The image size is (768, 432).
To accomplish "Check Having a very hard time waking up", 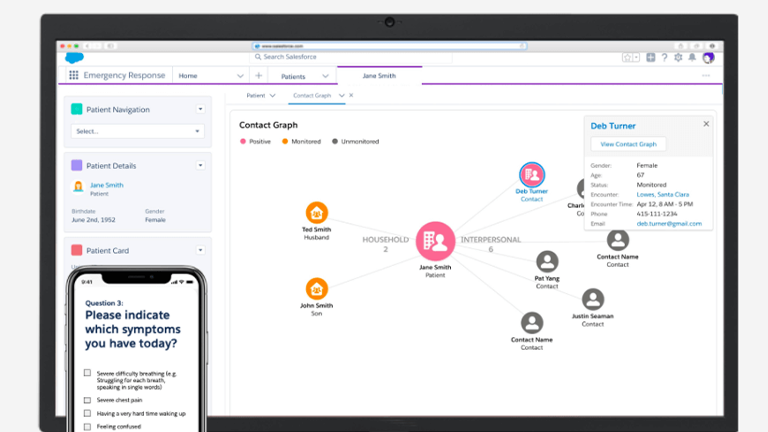I will click(x=87, y=413).
